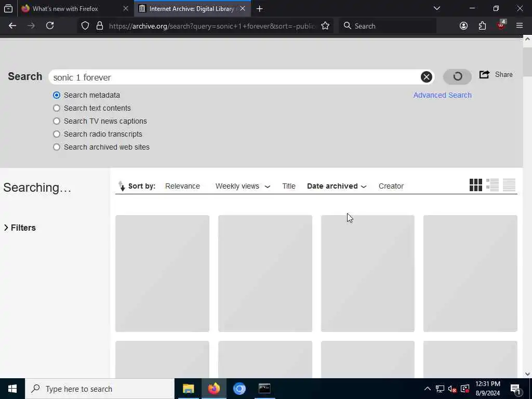Sort results by Title

(289, 186)
